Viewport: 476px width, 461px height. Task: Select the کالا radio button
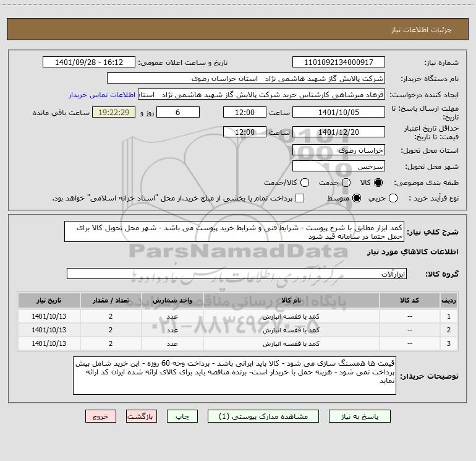click(379, 183)
